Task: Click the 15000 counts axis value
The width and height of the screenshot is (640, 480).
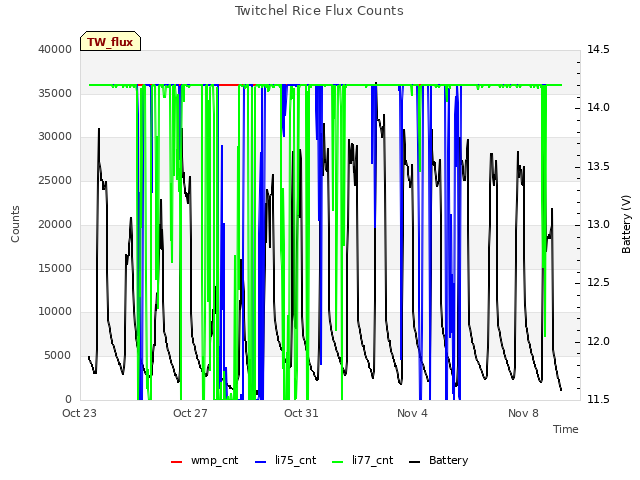Action: pos(55,268)
